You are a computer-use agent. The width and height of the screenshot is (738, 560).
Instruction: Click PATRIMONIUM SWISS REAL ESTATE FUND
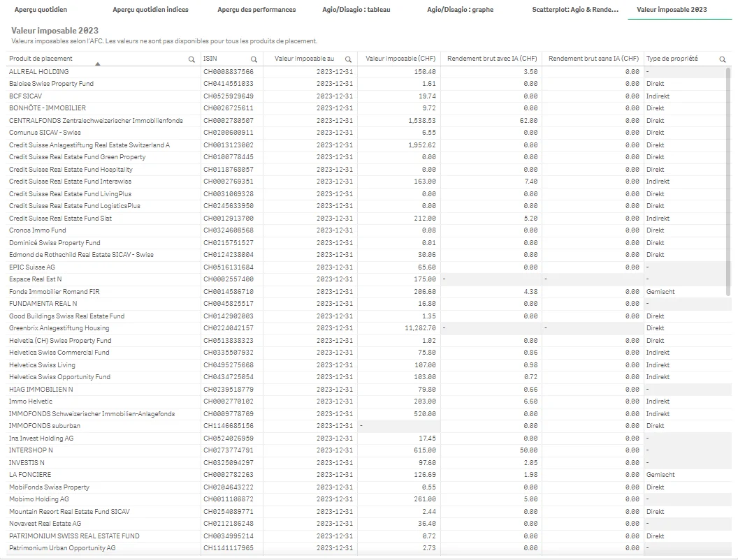click(x=74, y=536)
